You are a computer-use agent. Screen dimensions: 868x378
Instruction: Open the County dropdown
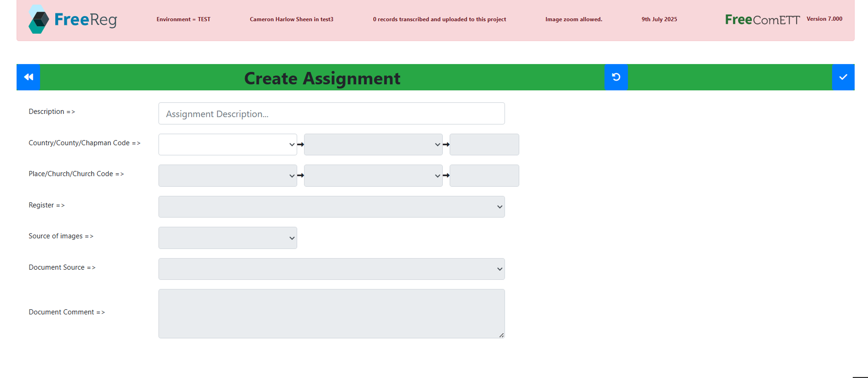(x=373, y=144)
